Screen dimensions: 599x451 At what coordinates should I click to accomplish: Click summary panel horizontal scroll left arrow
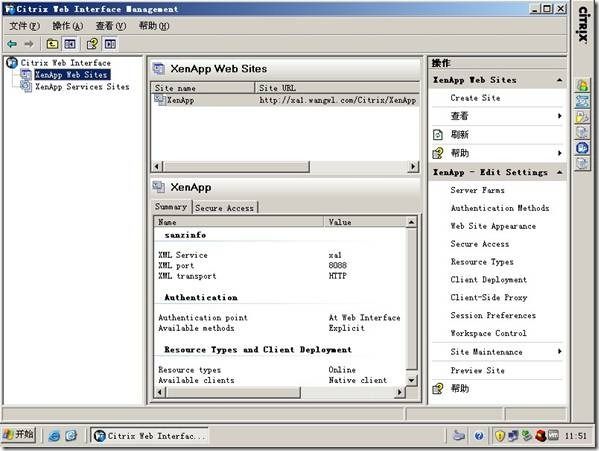coord(160,392)
